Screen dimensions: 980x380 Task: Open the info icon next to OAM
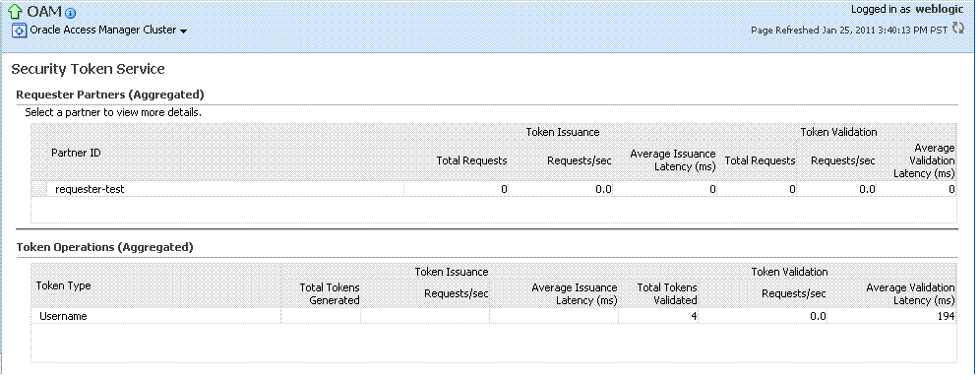[71, 13]
